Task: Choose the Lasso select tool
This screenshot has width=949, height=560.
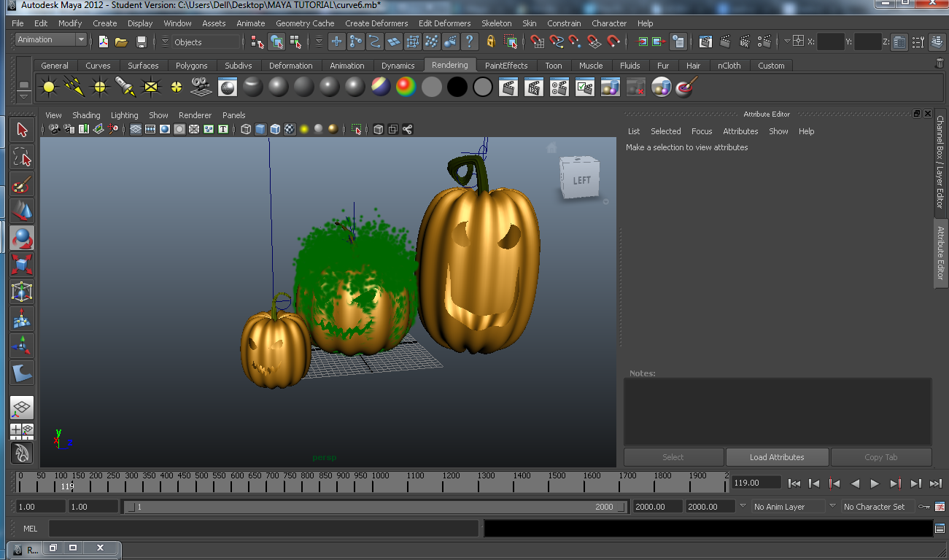Action: pos(22,157)
